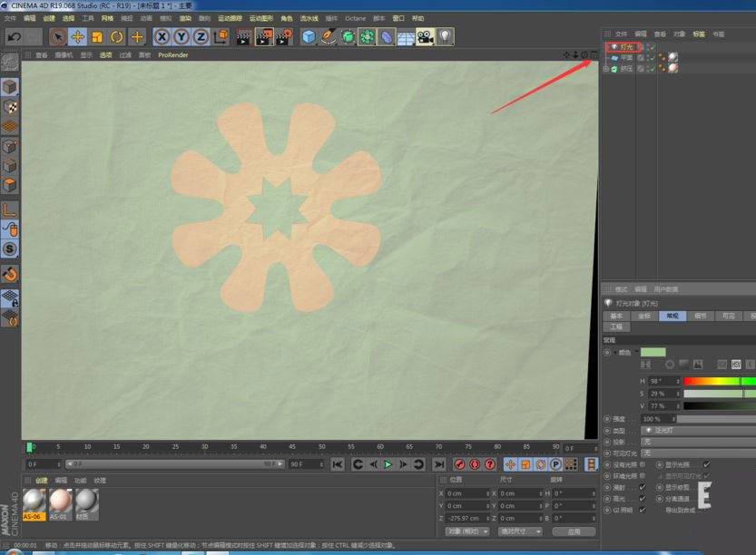Viewport: 756px width, 555px height.
Task: Play the animation forwards
Action: (x=388, y=464)
